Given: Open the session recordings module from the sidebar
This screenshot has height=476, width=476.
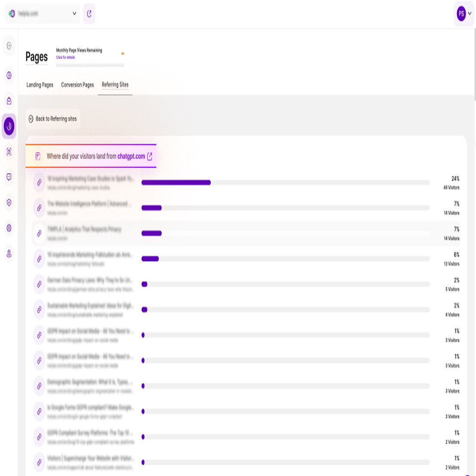Looking at the screenshot, I should click(9, 152).
